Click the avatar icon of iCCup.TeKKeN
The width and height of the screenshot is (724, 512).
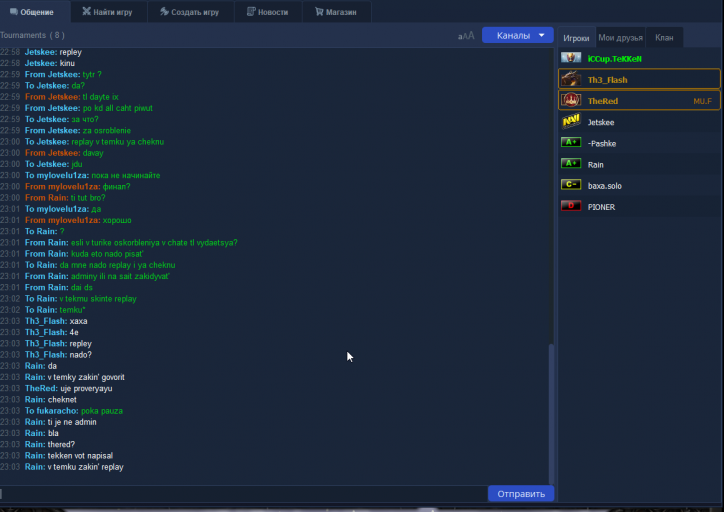pos(571,58)
